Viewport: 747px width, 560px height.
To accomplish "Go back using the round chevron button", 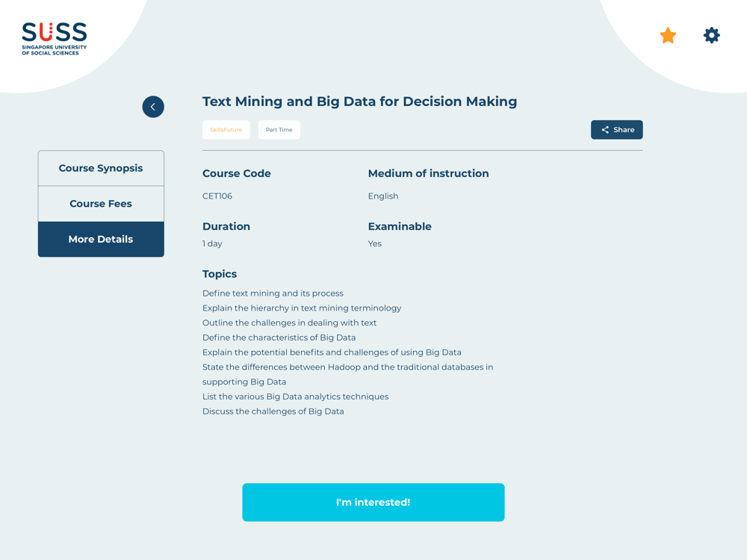I will click(153, 107).
